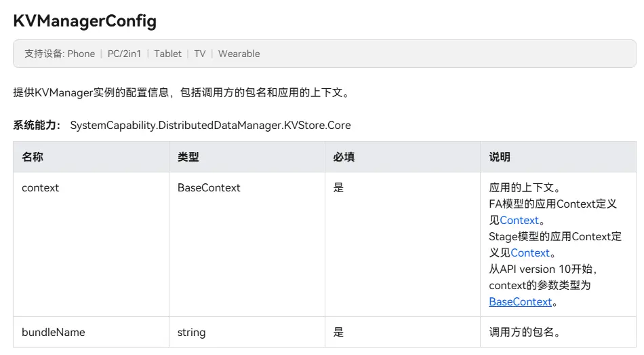Click Phone in supported devices bar

click(81, 54)
